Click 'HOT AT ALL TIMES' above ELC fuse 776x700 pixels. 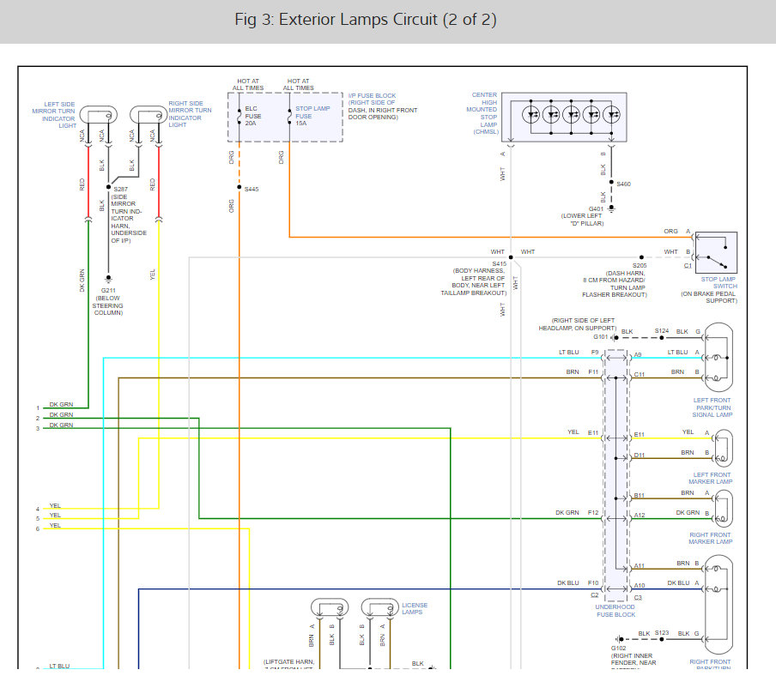tap(248, 85)
